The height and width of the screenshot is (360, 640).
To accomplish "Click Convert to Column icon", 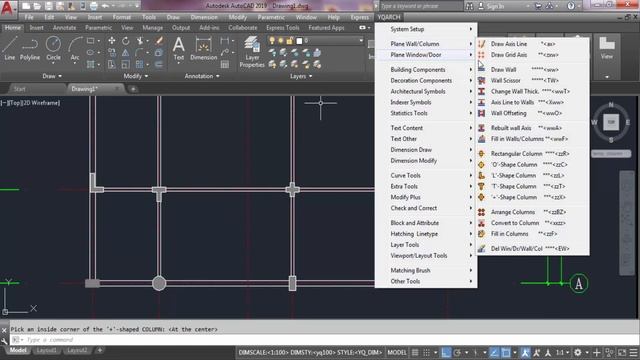I will coord(482,223).
